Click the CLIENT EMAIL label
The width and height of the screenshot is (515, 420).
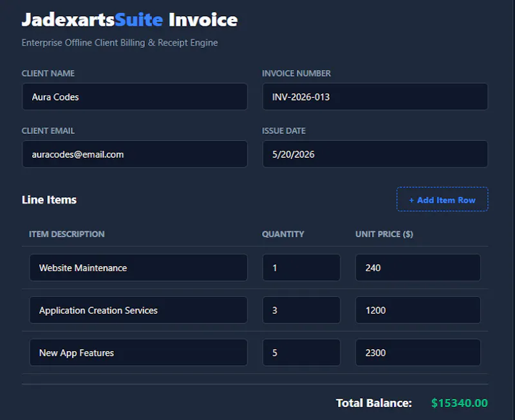pos(48,131)
